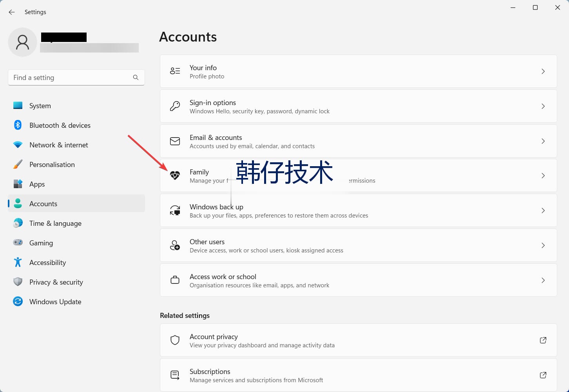Open Account privacy external link icon
Image resolution: width=569 pixels, height=392 pixels.
[x=543, y=340]
